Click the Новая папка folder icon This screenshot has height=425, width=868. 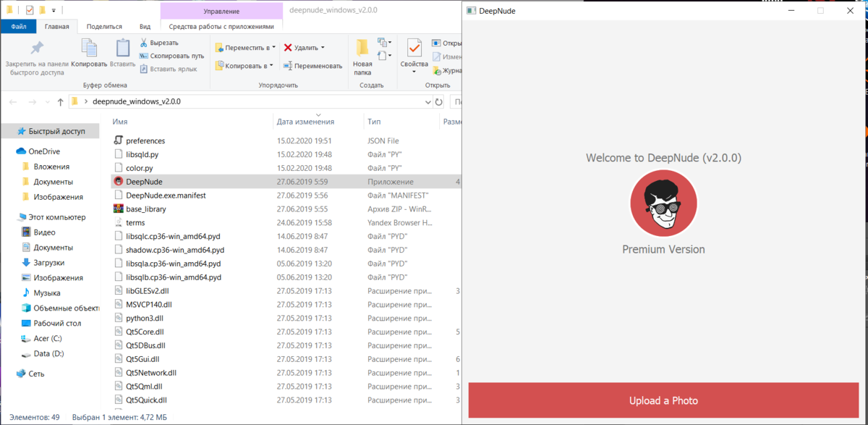point(362,48)
